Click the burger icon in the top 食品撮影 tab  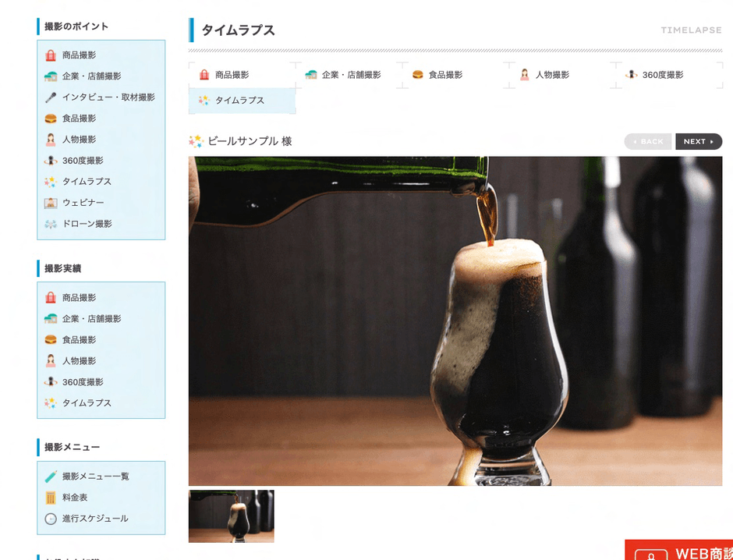[418, 75]
